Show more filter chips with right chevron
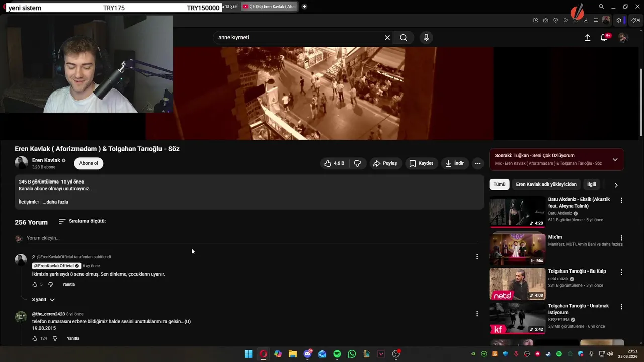The image size is (644, 362). click(616, 185)
